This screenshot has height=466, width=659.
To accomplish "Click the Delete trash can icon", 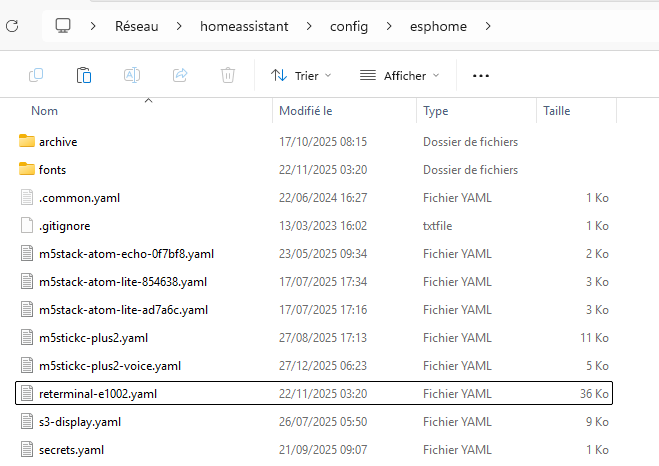I will [228, 75].
